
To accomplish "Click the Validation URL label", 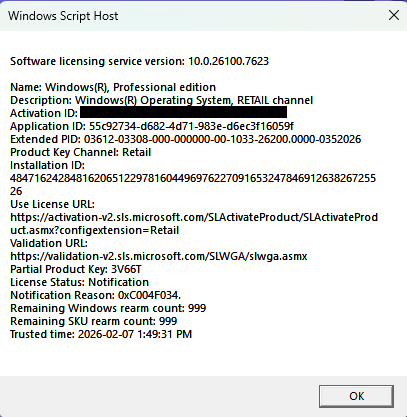I will click(x=49, y=243).
